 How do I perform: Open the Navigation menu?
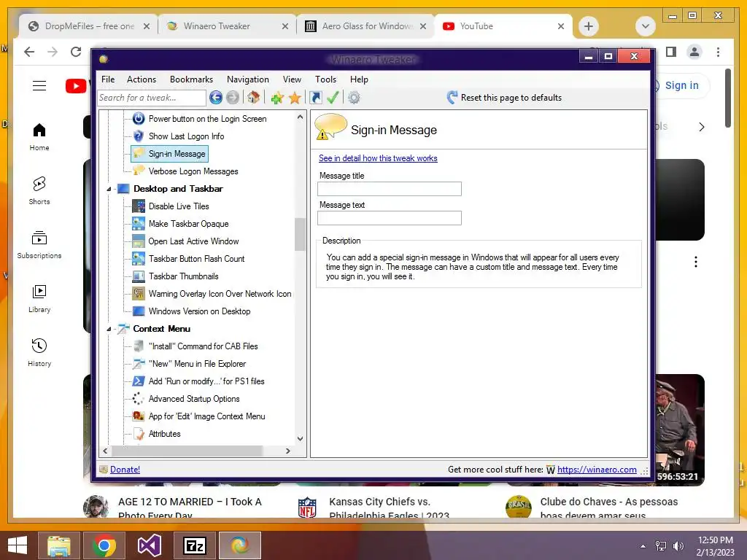pos(248,79)
